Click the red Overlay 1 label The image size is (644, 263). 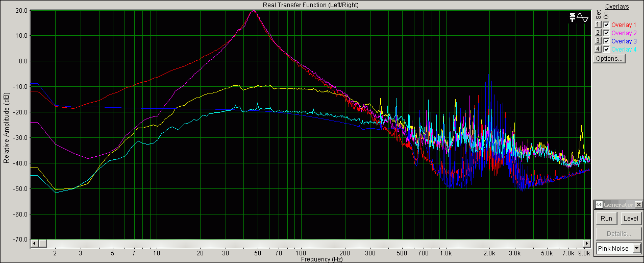[x=624, y=25]
